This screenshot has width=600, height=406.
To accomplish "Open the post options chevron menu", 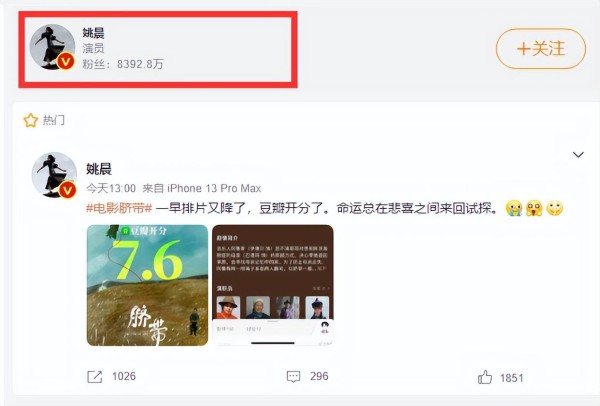I will [578, 155].
